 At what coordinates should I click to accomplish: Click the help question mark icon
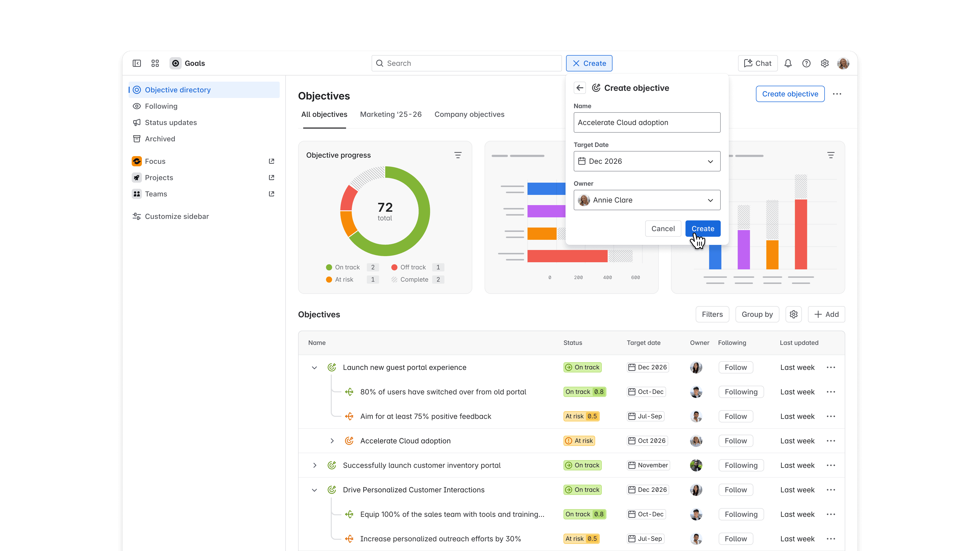coord(806,63)
